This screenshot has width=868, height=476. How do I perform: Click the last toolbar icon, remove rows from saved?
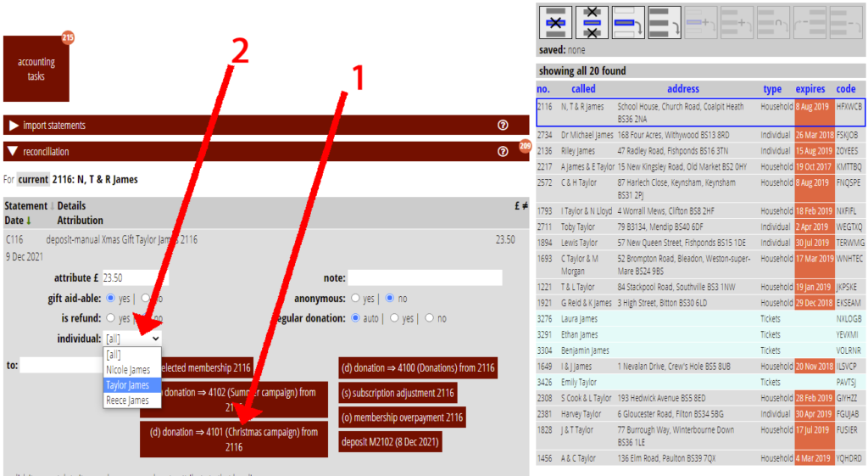845,23
